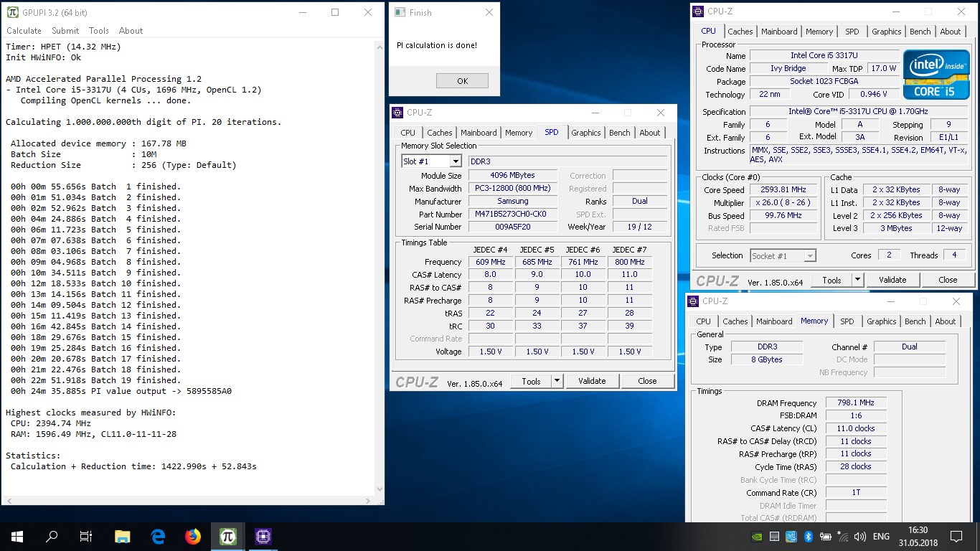Select SPD tab in the CPU-Z CPU window

852,32
